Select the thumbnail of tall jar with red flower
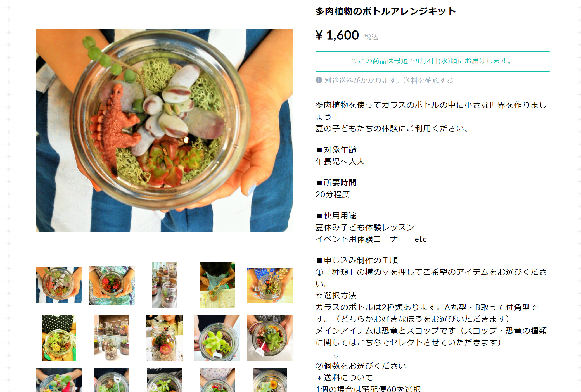This screenshot has height=392, width=581. (165, 338)
